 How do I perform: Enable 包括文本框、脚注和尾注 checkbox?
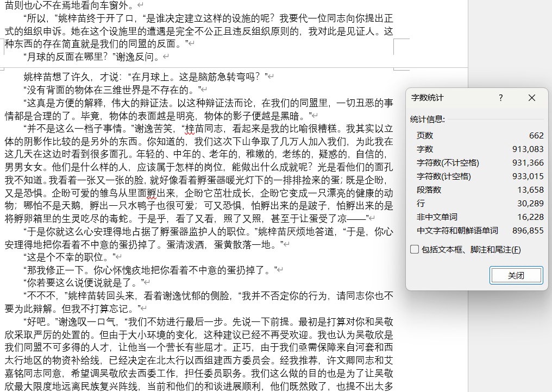pos(415,250)
